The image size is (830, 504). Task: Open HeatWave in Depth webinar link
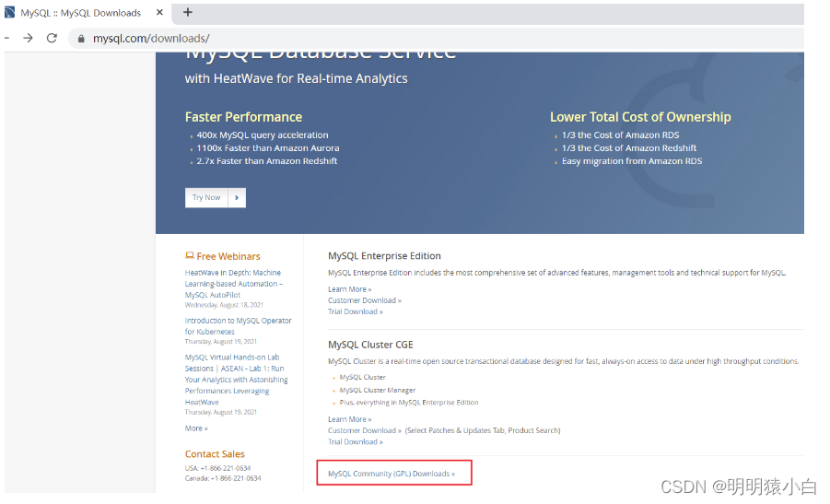pos(233,284)
